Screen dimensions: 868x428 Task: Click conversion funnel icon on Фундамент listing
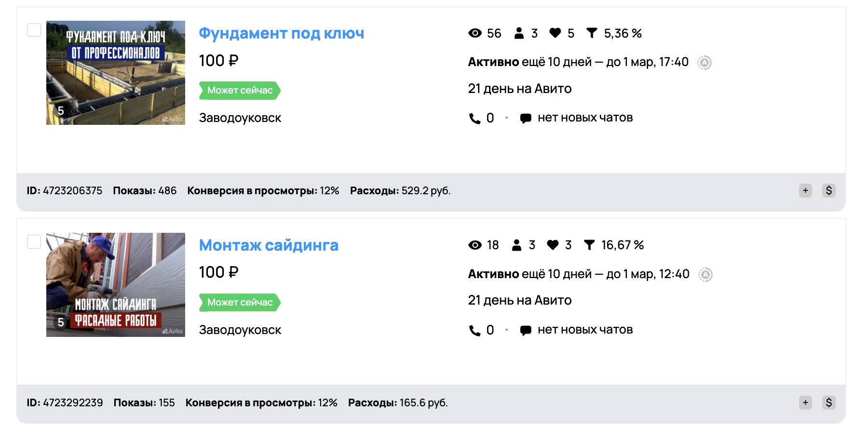coord(592,33)
